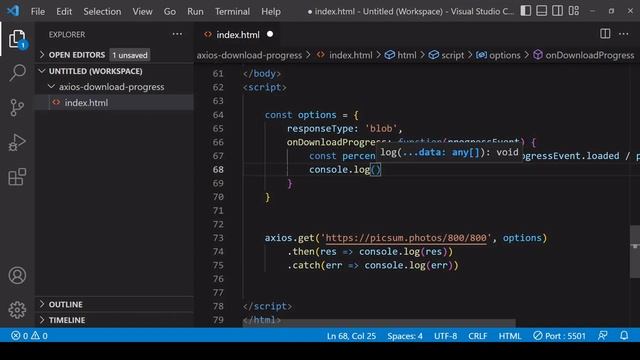Image resolution: width=640 pixels, height=360 pixels.
Task: Select index.html in the explorer tree
Action: 114,102
